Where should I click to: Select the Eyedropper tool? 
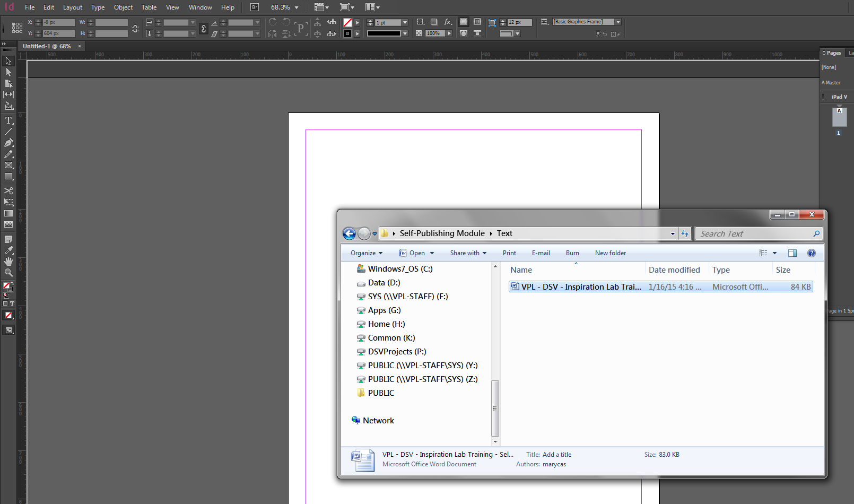(8, 250)
